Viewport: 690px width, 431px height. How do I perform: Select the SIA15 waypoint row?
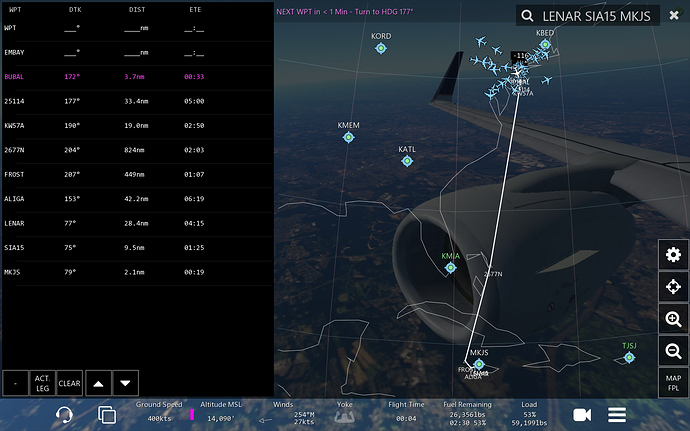pos(137,248)
